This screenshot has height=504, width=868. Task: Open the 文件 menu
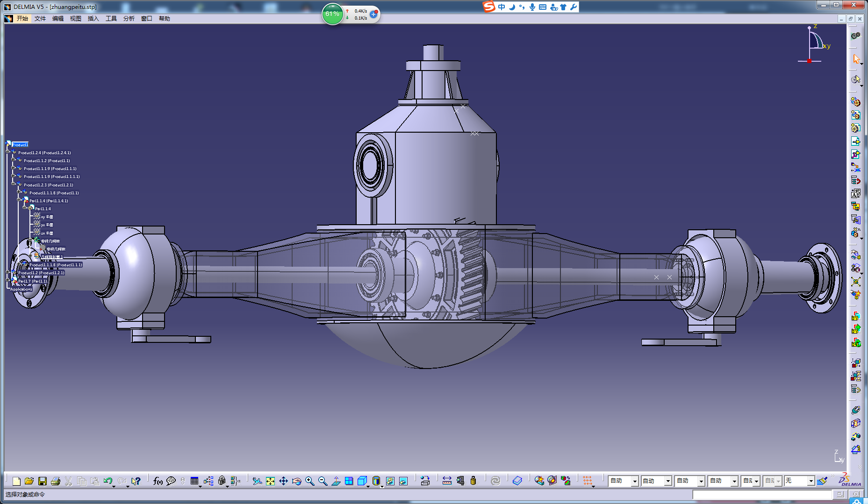(40, 19)
